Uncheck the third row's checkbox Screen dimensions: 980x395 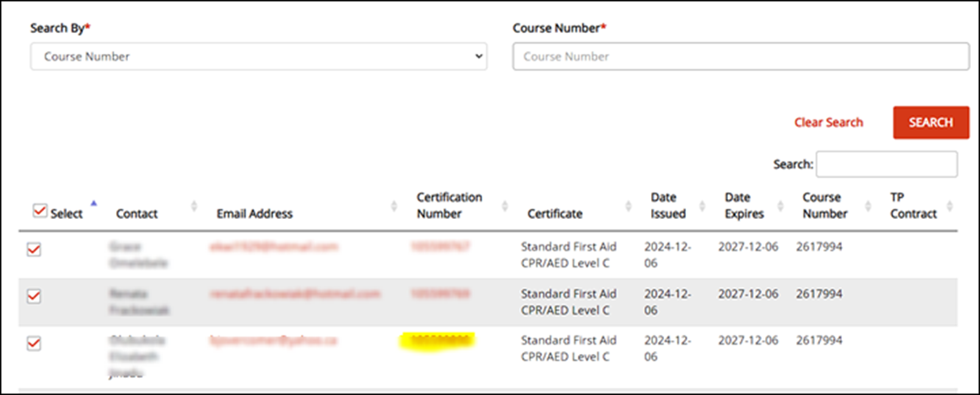(x=35, y=343)
